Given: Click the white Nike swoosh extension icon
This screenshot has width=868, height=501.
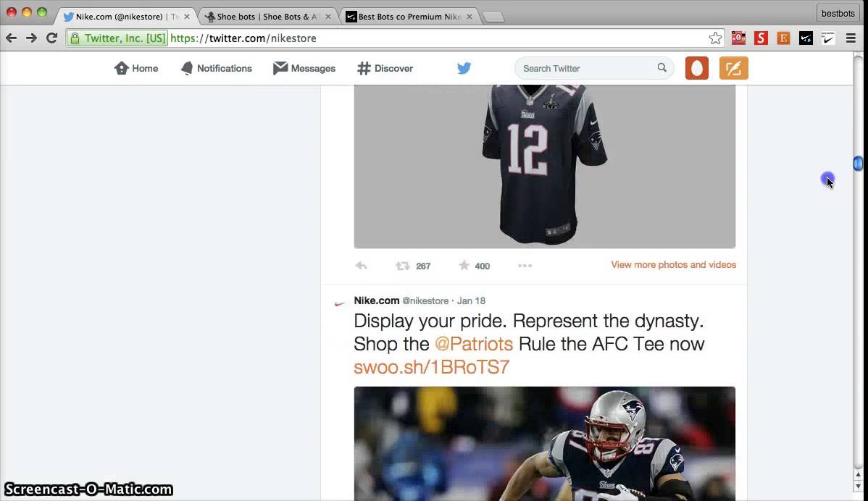Looking at the screenshot, I should 828,38.
